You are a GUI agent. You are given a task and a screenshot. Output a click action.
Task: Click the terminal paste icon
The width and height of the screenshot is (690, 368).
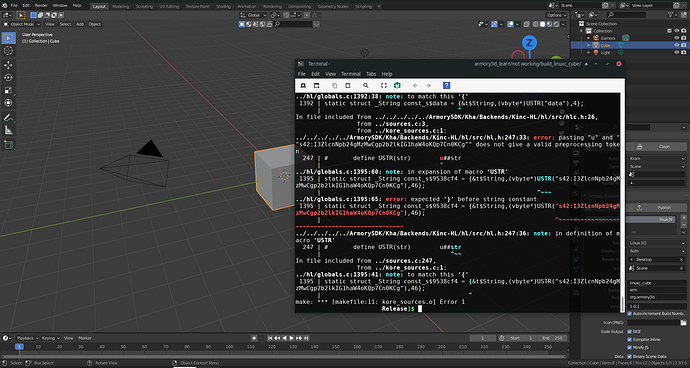(x=348, y=85)
